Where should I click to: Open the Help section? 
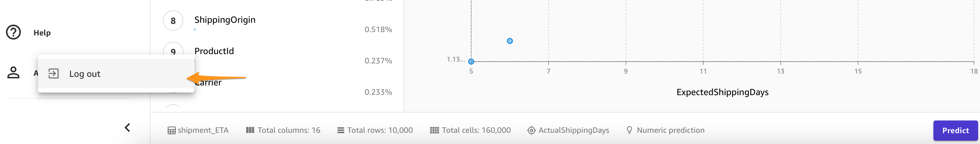coord(42,33)
